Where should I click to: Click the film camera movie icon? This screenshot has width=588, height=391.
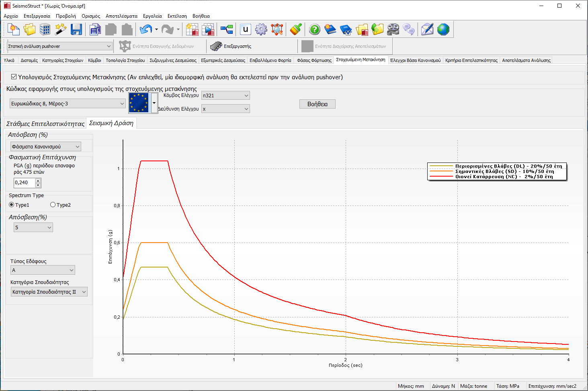pos(393,29)
